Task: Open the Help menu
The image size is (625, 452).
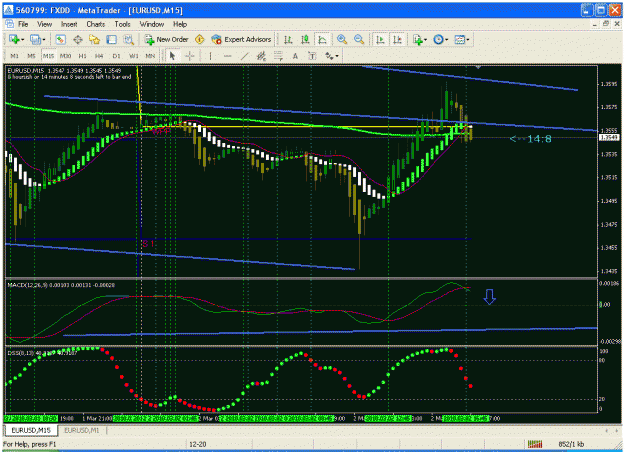Action: click(180, 24)
